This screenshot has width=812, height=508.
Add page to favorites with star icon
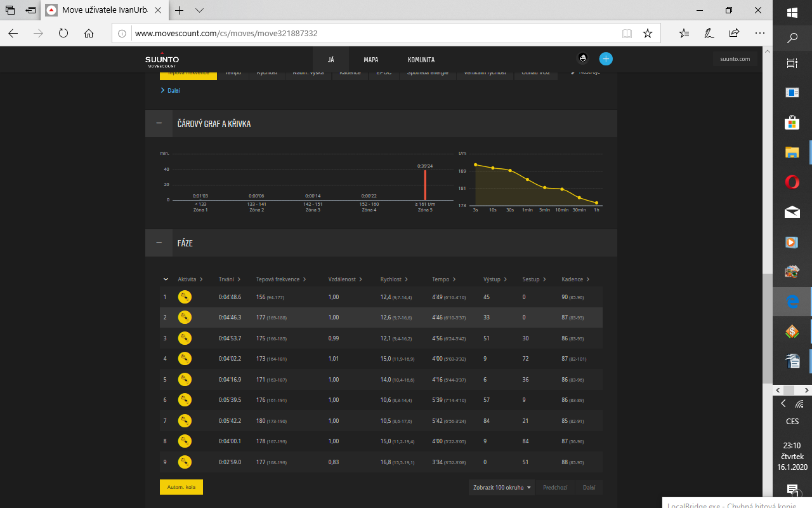click(x=647, y=33)
